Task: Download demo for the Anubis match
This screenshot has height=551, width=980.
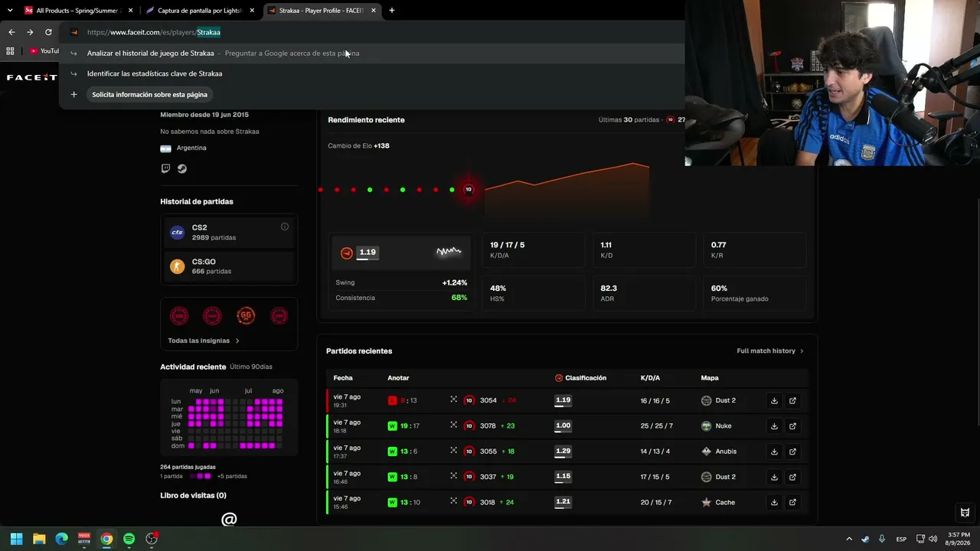Action: [x=774, y=452]
